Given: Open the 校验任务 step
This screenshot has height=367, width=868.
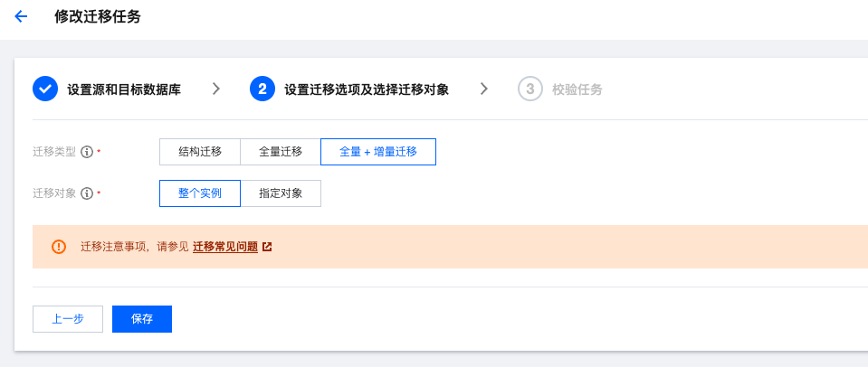Looking at the screenshot, I should point(577,89).
